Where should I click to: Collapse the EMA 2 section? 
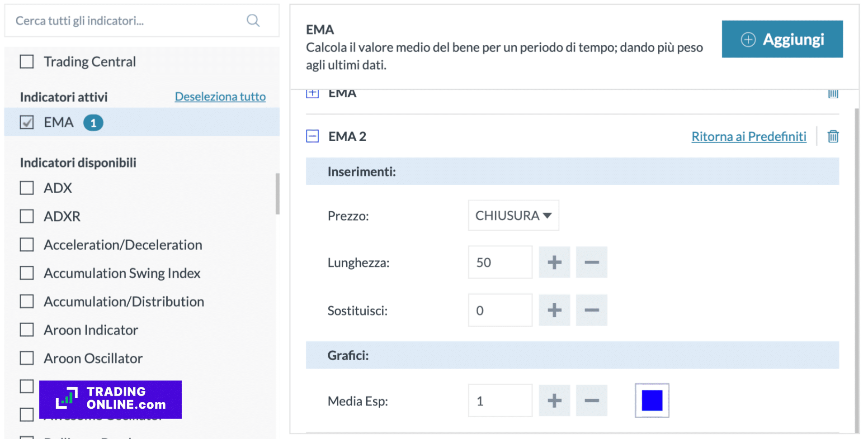click(312, 136)
